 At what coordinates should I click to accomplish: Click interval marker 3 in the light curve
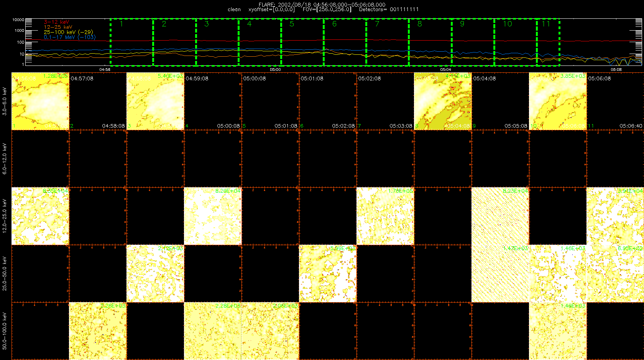point(207,24)
